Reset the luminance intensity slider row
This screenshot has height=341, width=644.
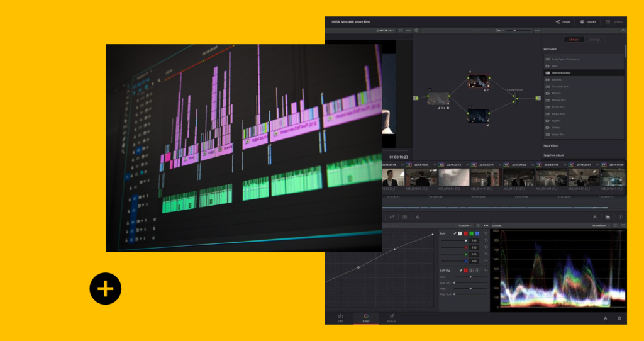point(486,240)
